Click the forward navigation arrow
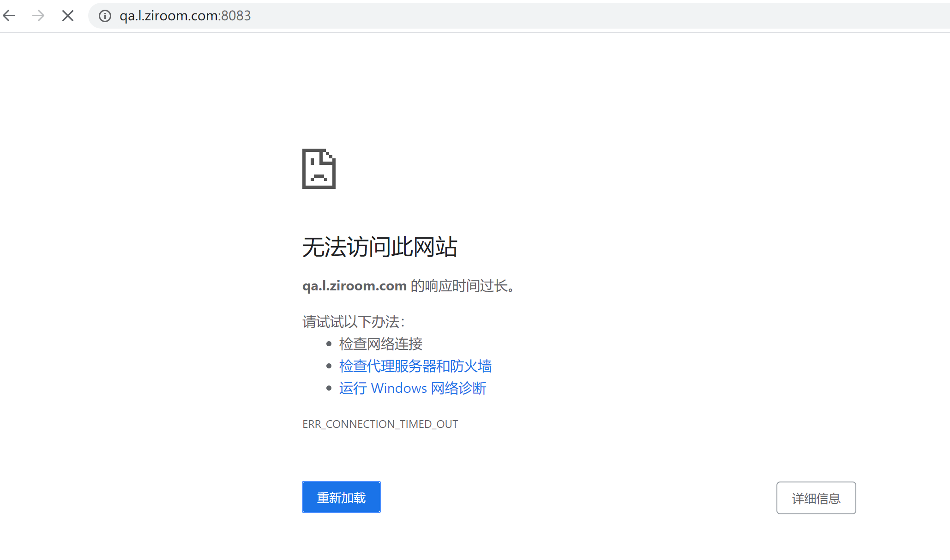This screenshot has width=950, height=560. (38, 16)
